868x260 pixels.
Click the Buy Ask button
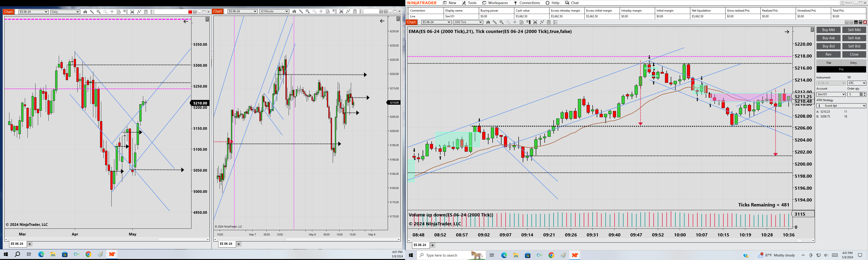tap(828, 38)
